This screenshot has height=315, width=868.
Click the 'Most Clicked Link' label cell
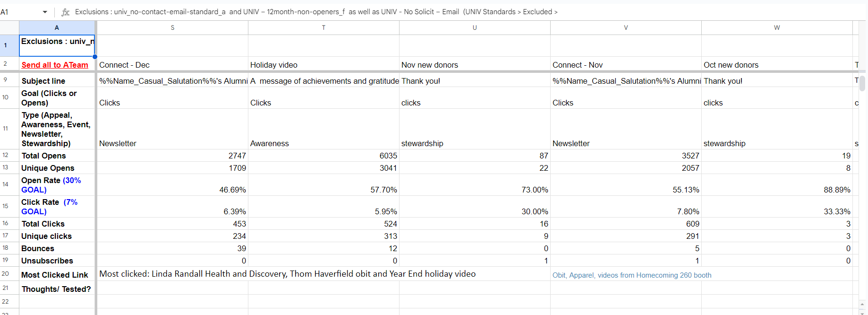coord(57,275)
